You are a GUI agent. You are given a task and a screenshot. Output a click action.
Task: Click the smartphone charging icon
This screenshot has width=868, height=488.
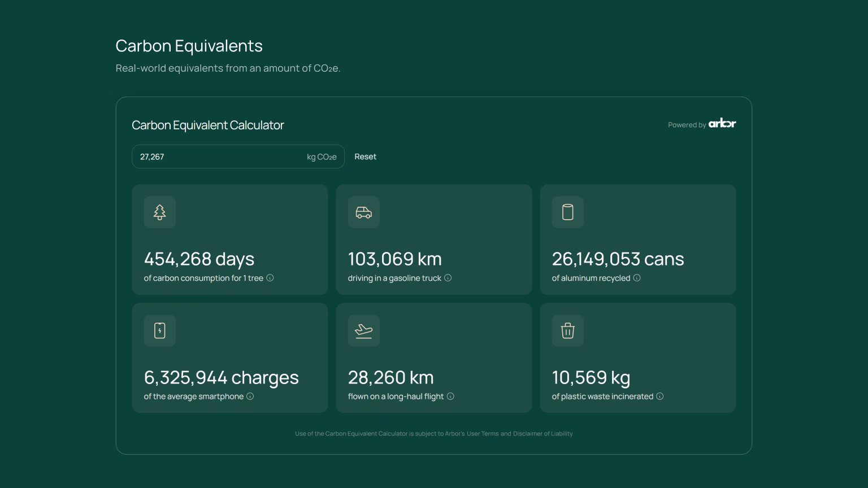160,330
